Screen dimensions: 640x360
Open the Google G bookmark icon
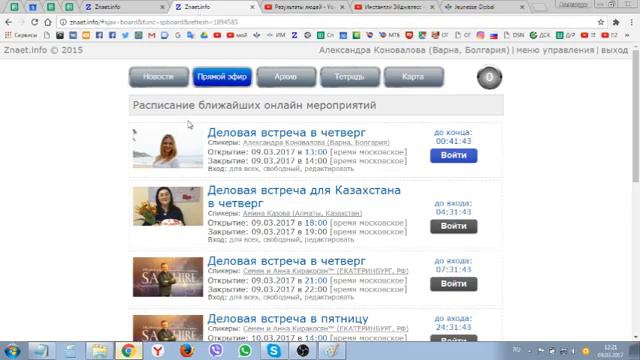pos(178,35)
